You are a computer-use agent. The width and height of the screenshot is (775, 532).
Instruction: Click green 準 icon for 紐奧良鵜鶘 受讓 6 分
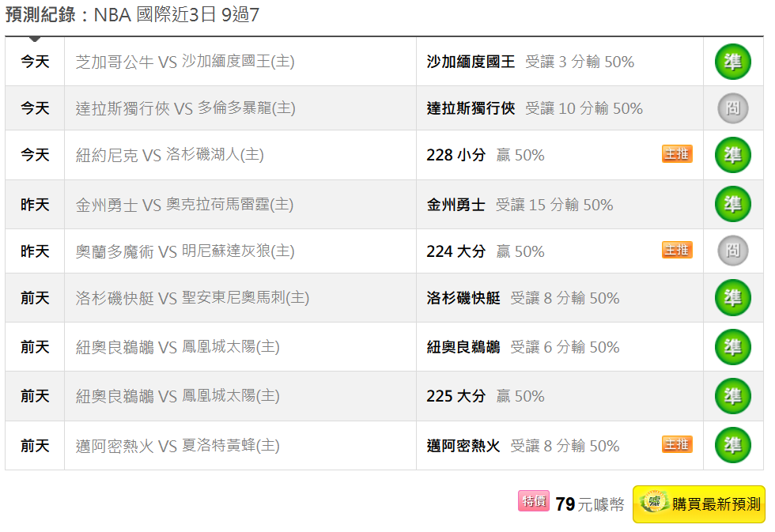[732, 347]
